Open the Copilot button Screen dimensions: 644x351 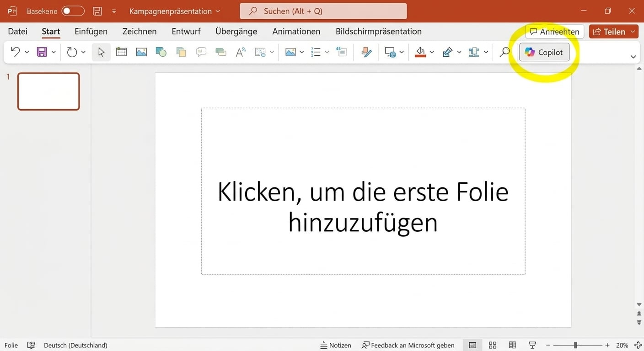544,52
